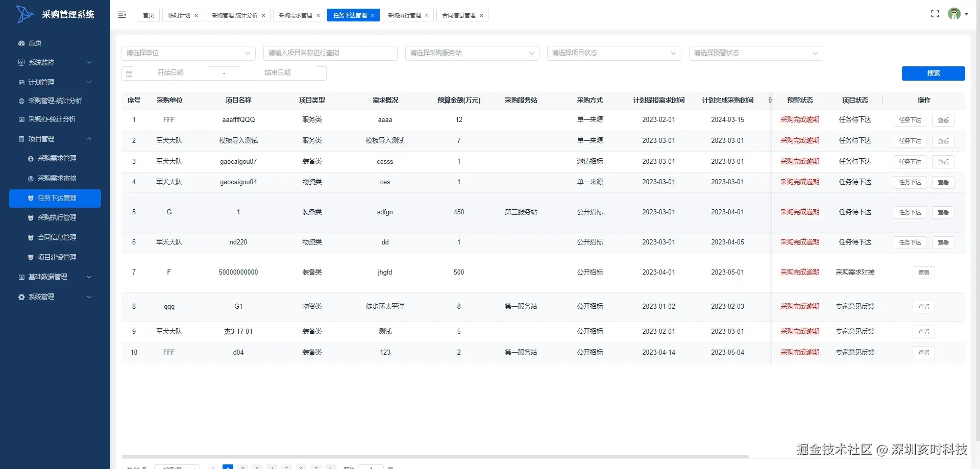Open the 请选择单位 dropdown
Image resolution: width=980 pixels, height=469 pixels.
188,53
